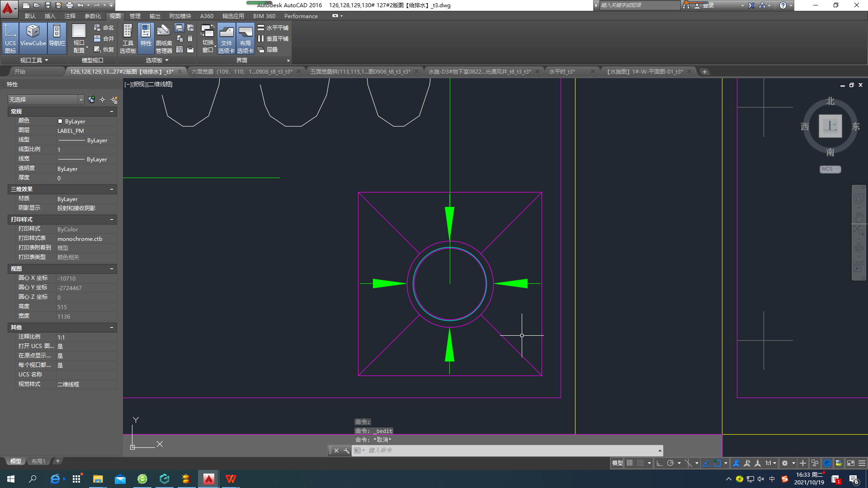The image size is (868, 488).
Task: Toggle ortho mode in status bar
Action: coord(659,463)
